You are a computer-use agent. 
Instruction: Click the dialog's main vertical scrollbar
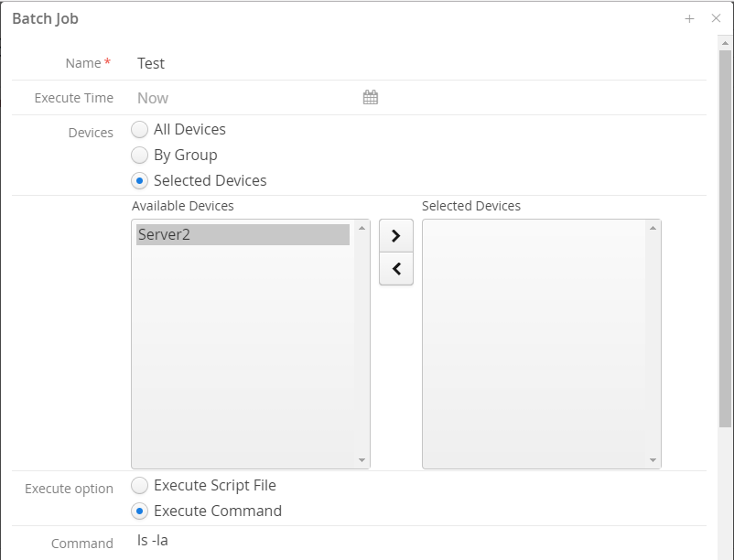pos(725,238)
